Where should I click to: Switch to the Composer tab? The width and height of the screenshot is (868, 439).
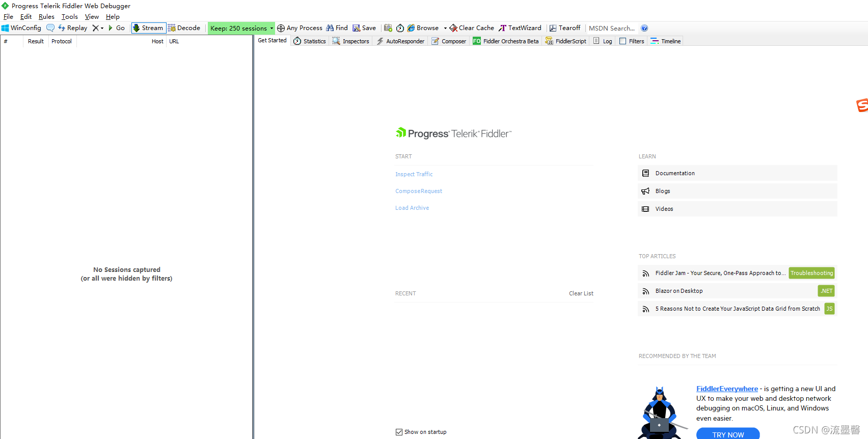448,41
